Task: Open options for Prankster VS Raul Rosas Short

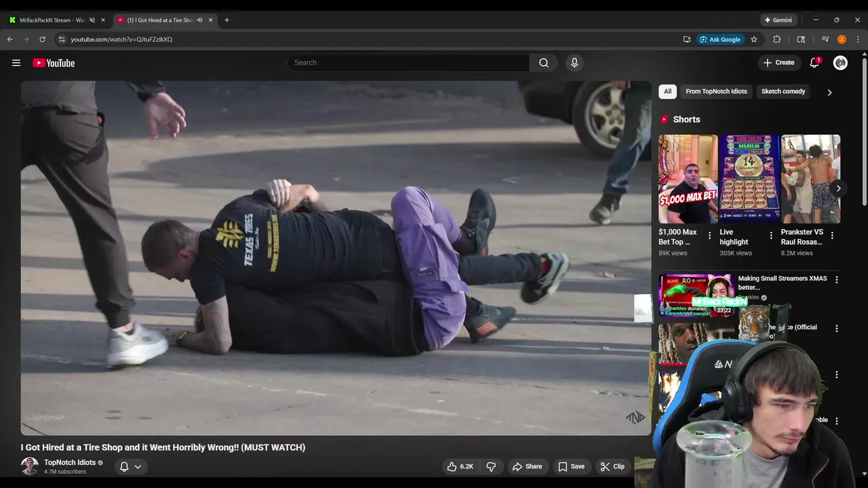Action: coord(832,236)
